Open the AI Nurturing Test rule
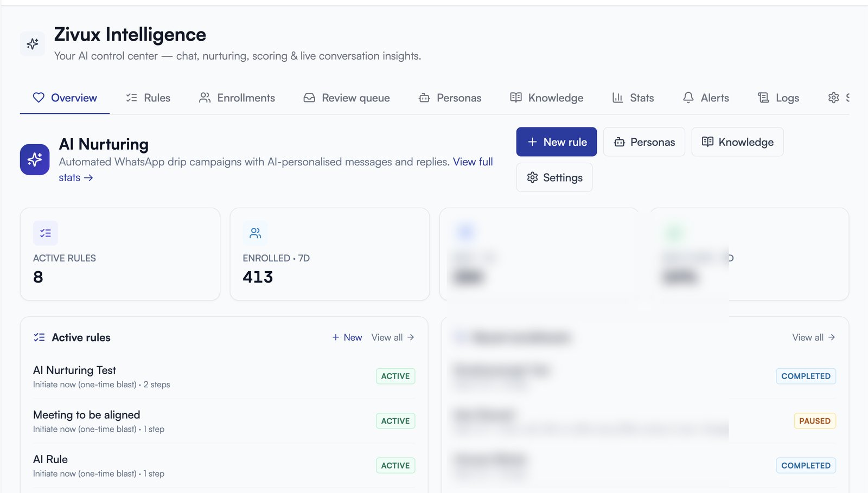 [x=224, y=376]
